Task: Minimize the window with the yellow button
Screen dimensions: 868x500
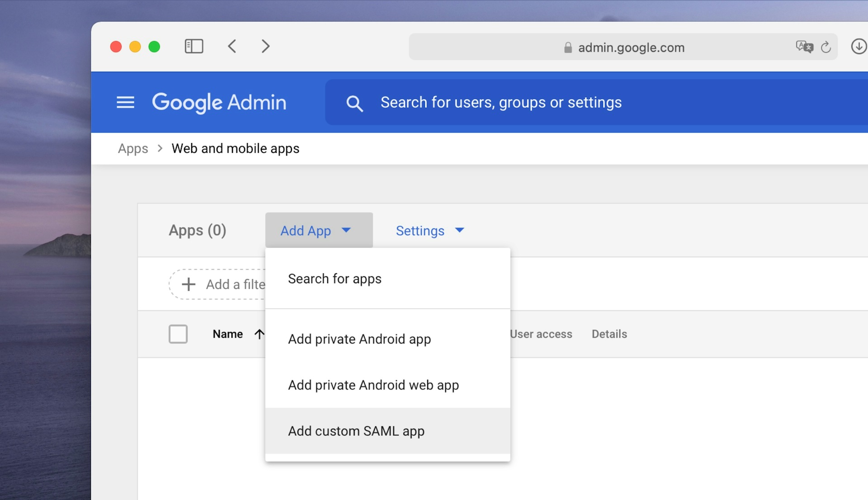Action: (x=135, y=47)
